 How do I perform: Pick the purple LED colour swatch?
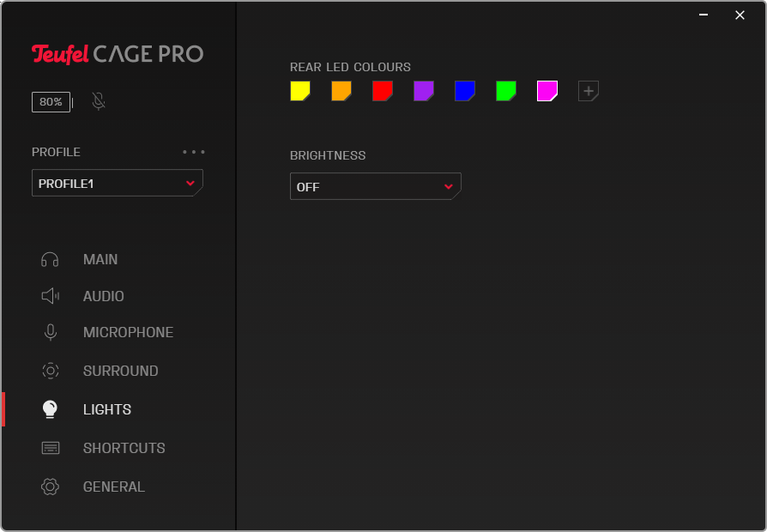tap(424, 91)
